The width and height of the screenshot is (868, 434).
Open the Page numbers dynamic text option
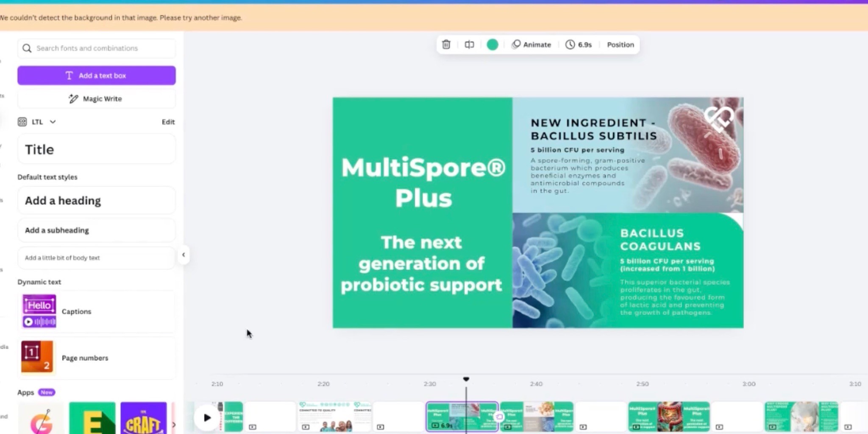[x=97, y=358]
